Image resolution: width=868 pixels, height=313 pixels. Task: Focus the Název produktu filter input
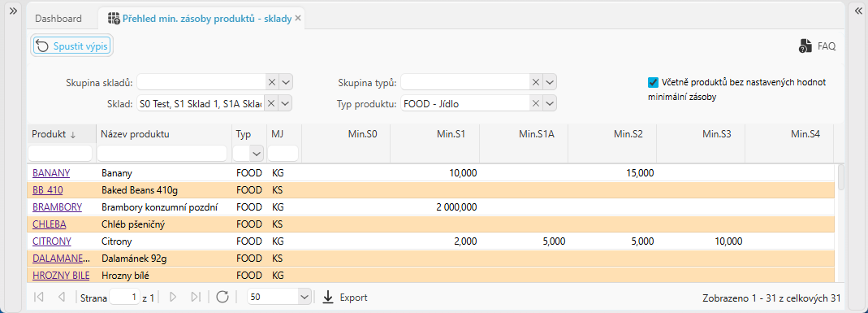pyautogui.click(x=162, y=153)
